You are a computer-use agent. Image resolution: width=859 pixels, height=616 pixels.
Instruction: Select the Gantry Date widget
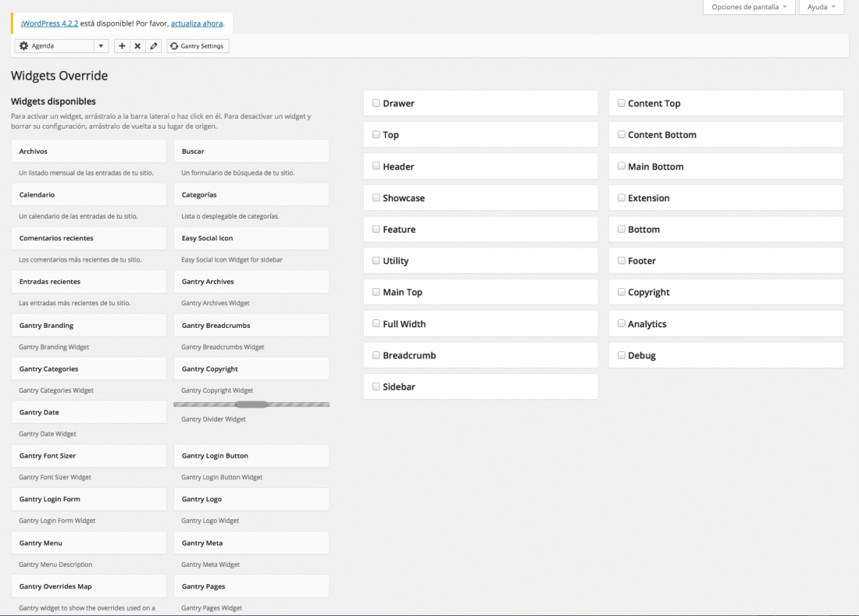tap(89, 411)
